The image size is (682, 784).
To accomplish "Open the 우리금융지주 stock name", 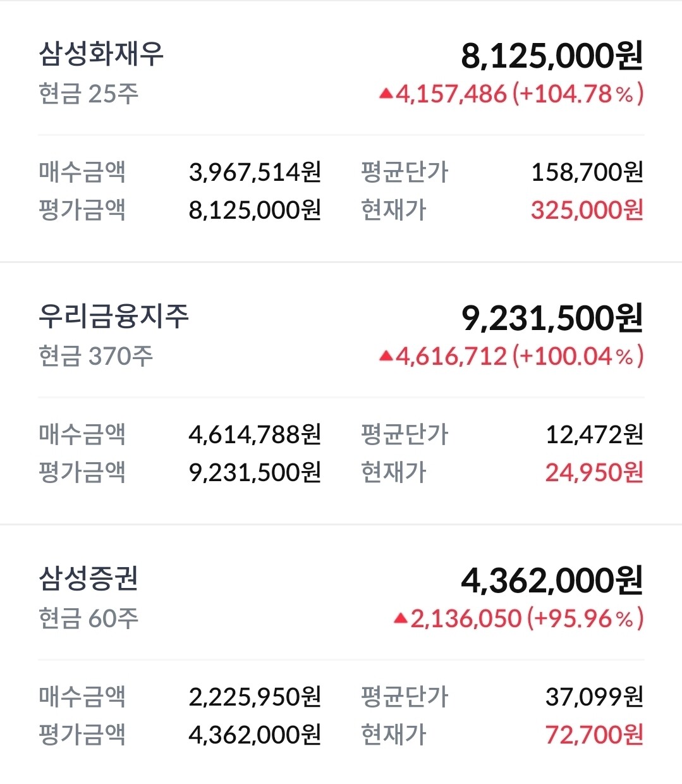I will [x=114, y=316].
